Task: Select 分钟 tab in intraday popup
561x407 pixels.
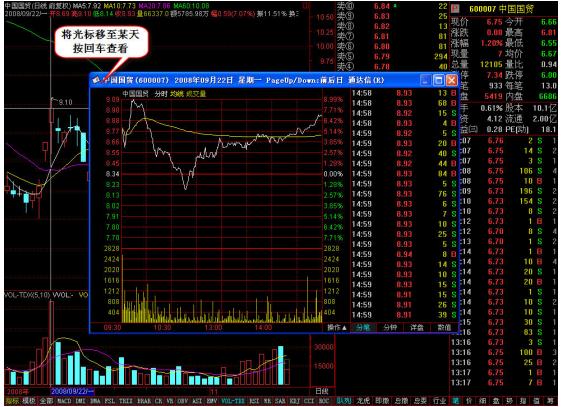Action: point(390,327)
